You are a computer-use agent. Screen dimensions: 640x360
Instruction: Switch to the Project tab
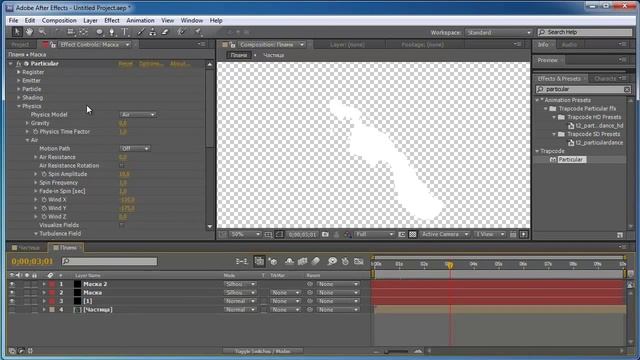pos(20,44)
